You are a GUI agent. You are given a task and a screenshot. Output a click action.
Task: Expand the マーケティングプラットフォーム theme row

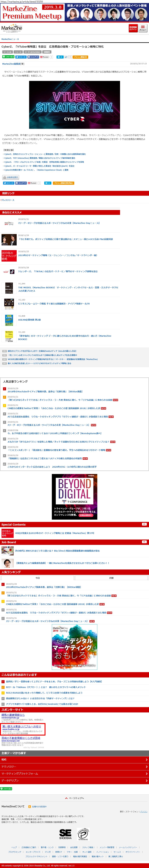(75, 774)
